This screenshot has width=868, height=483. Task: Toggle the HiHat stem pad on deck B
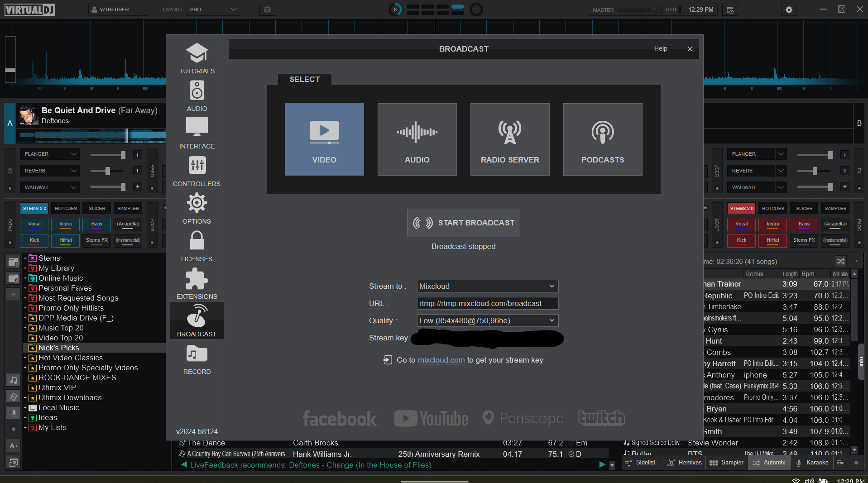(x=773, y=240)
